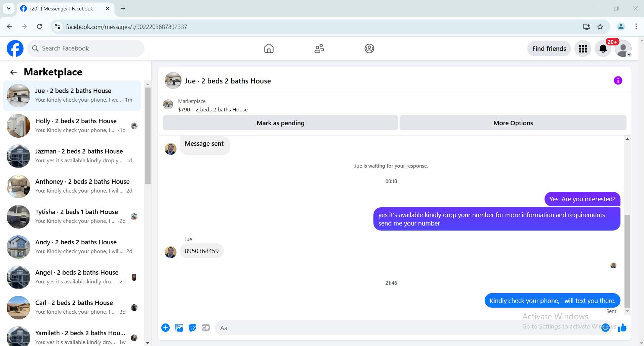Open Tytisha conversation in chat list

tap(72, 217)
